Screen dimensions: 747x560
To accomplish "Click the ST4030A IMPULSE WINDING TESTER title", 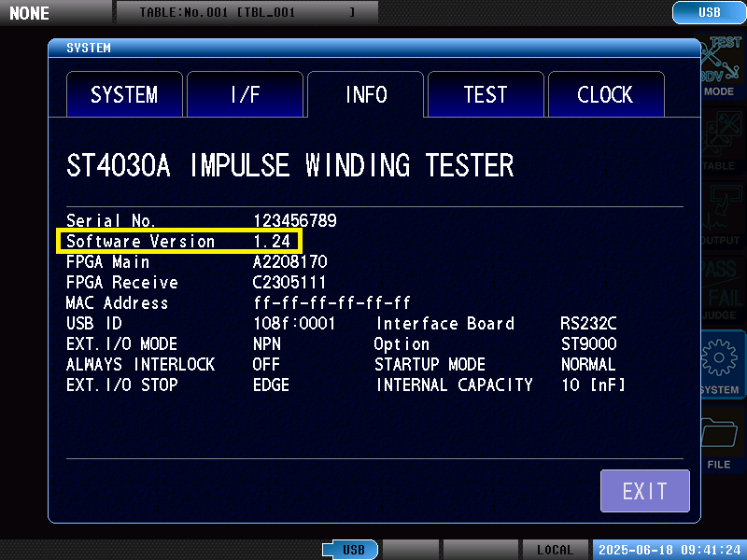I will pos(289,165).
